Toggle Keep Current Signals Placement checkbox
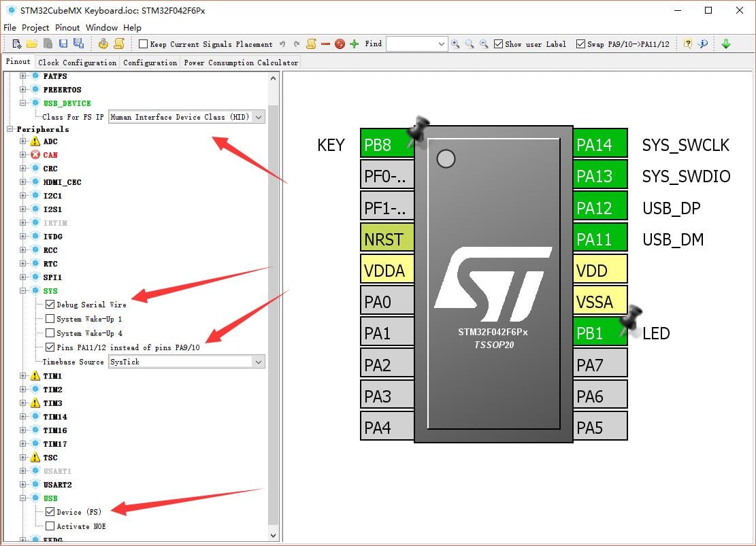The image size is (756, 546). coord(143,44)
